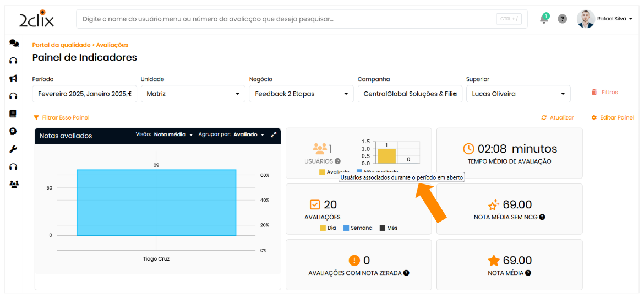
Task: Open the users group sidebar icon
Action: 14,184
